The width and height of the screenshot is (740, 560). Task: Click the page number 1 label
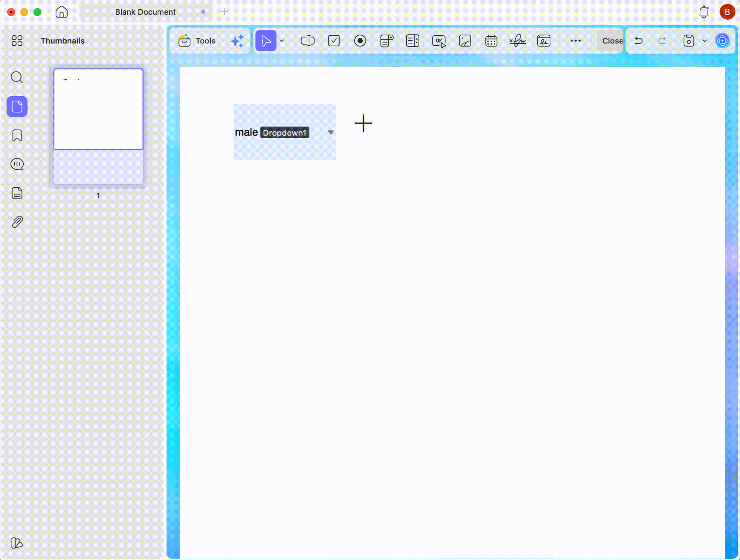(x=98, y=195)
